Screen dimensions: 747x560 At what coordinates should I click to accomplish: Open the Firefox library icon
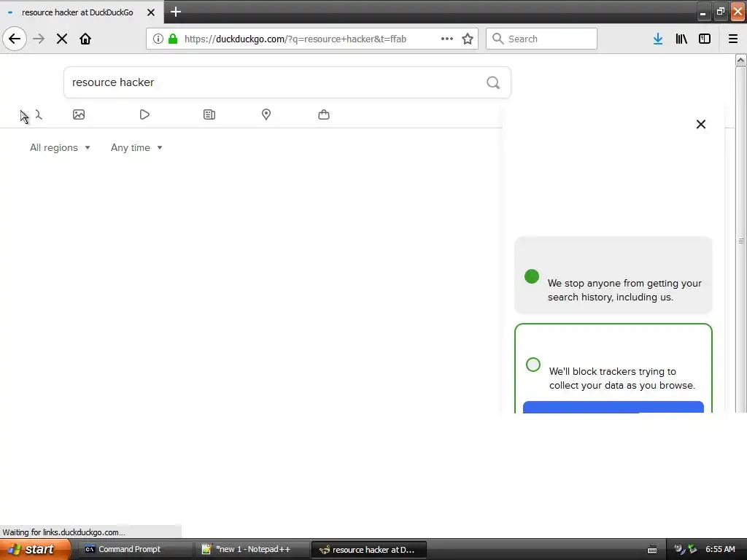coord(681,39)
